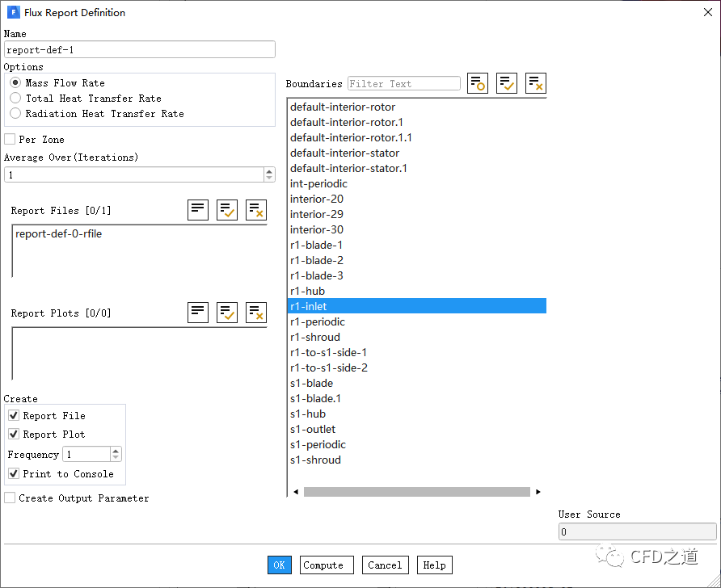Tick the Create Output Parameter checkbox
Screen dimensions: 721x588
pyautogui.click(x=10, y=498)
